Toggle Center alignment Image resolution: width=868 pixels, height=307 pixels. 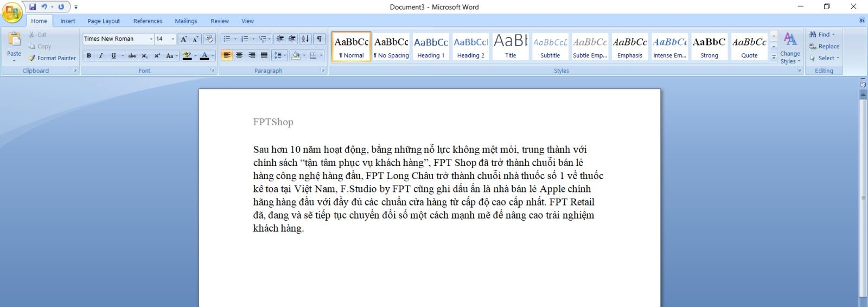coord(239,55)
